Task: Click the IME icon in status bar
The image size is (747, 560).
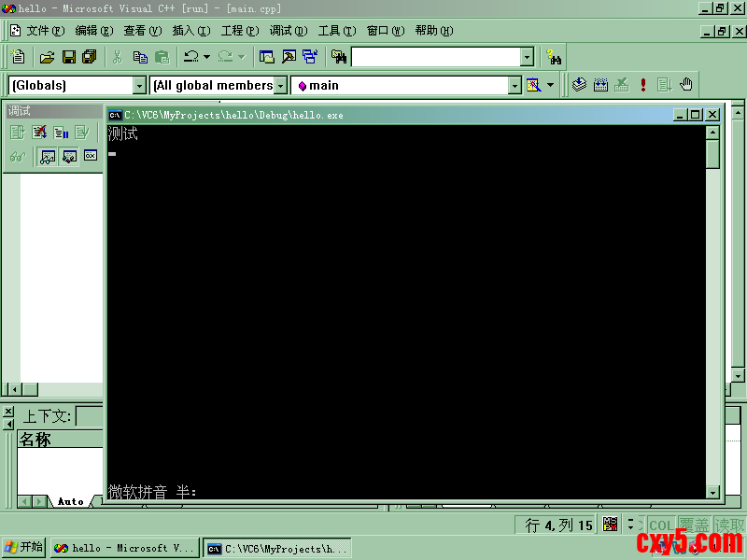Action: point(611,525)
